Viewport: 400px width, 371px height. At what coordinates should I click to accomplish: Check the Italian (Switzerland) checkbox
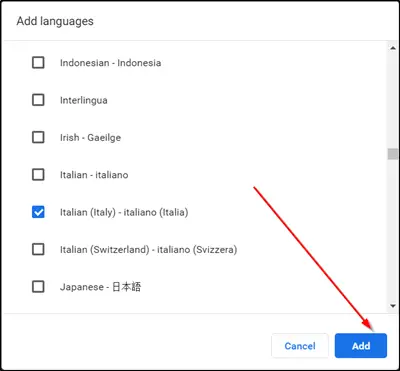tap(38, 249)
